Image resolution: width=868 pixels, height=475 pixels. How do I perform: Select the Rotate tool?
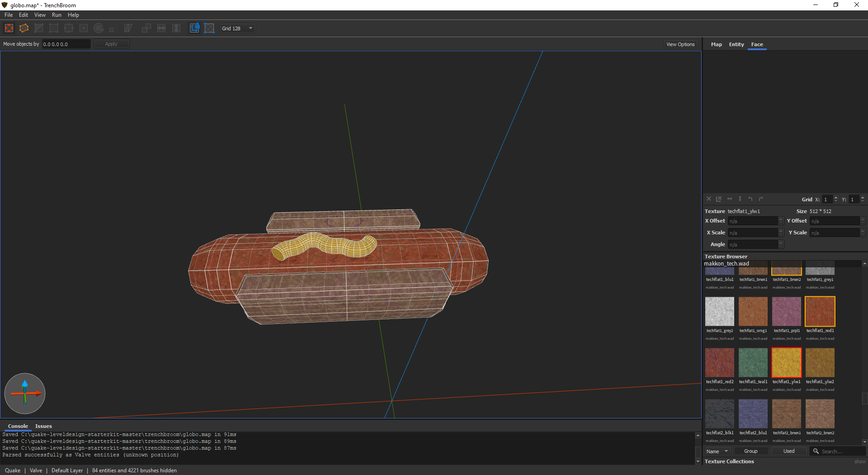99,28
